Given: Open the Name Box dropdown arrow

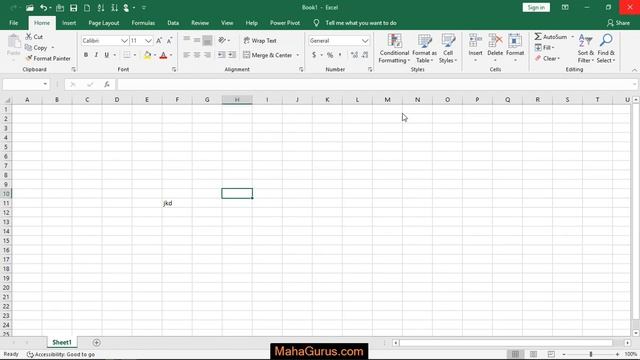Looking at the screenshot, I should tap(45, 84).
